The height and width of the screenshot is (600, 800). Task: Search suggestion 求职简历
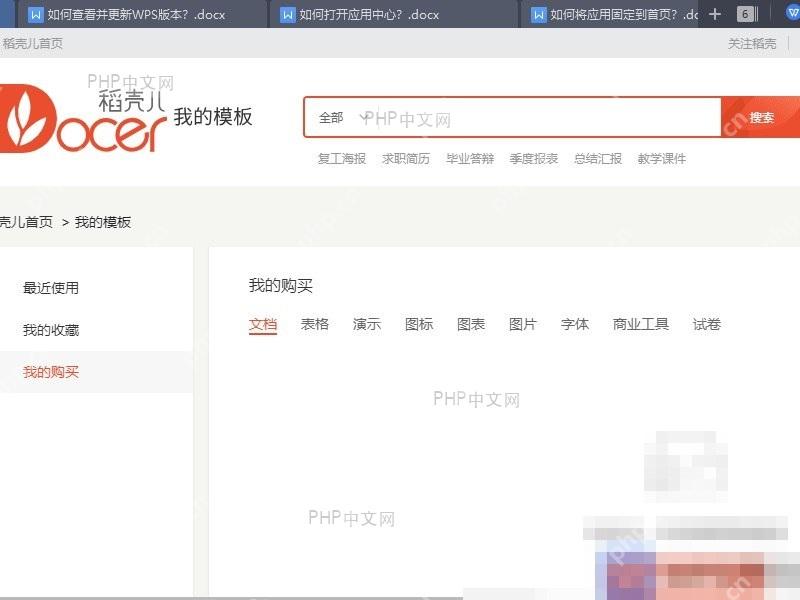click(x=406, y=159)
